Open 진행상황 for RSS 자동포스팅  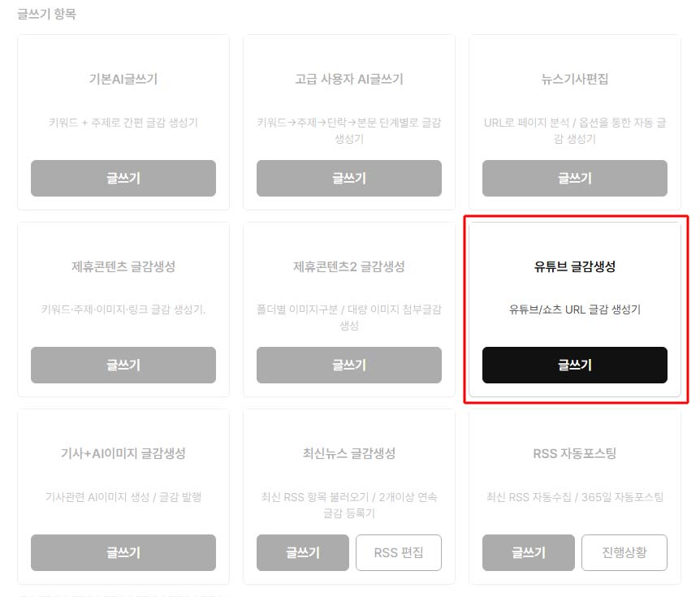coord(624,552)
